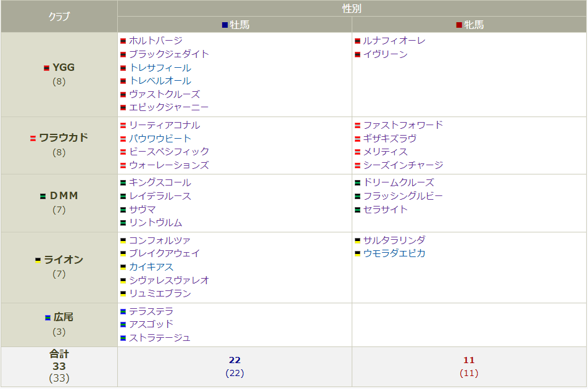Open the ヴァストクルーズ horse link
Screen dimensions: 588x389
point(165,94)
